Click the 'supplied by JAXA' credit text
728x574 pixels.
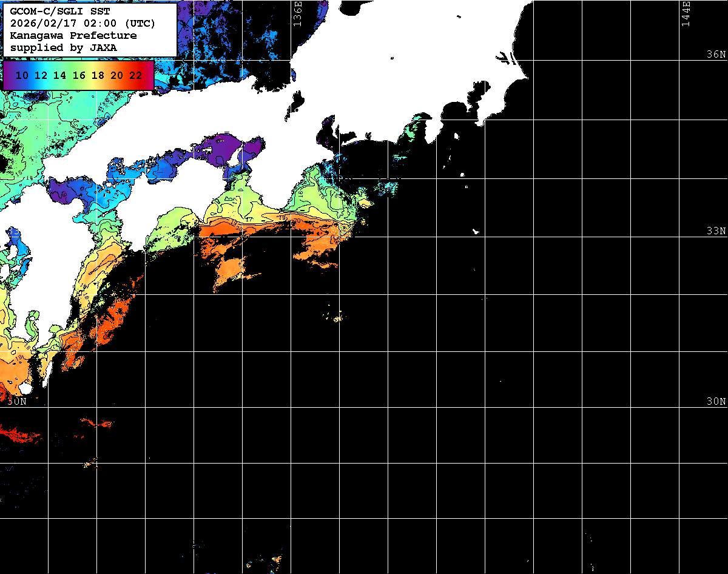click(64, 47)
